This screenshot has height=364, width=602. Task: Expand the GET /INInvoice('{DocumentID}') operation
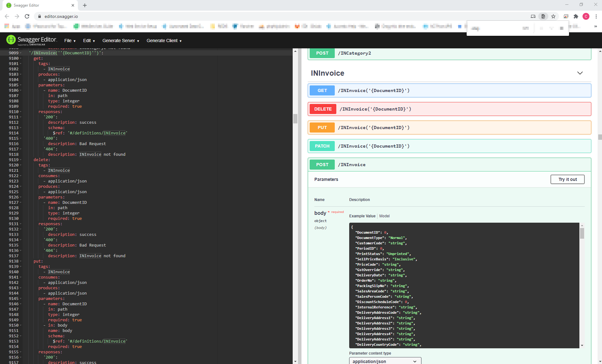pyautogui.click(x=449, y=90)
